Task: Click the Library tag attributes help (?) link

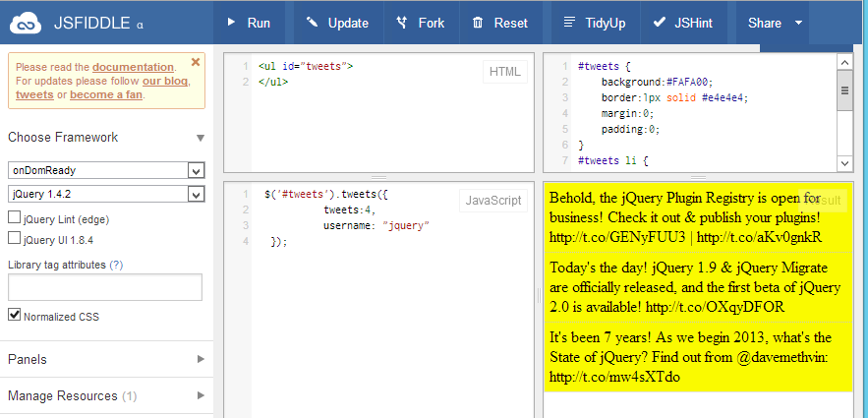Action: click(x=116, y=266)
